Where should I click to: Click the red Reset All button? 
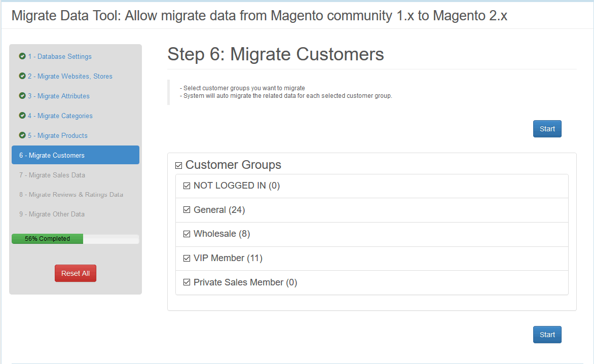tap(76, 273)
